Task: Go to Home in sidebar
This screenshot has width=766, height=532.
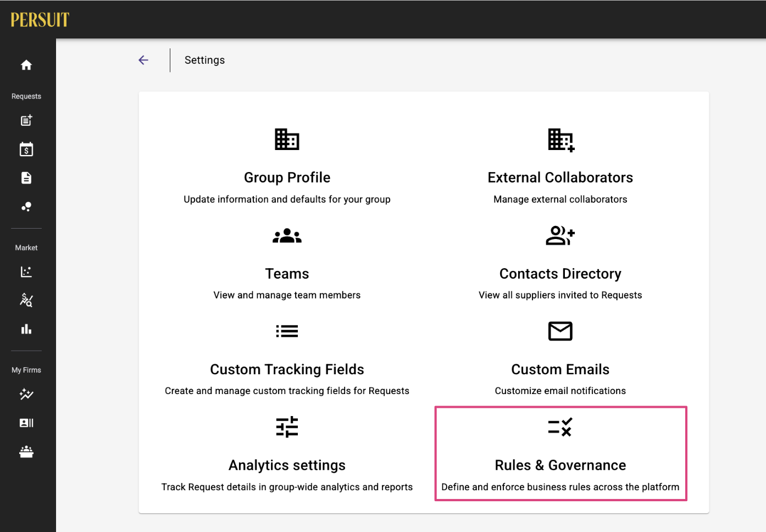Action: [x=26, y=65]
